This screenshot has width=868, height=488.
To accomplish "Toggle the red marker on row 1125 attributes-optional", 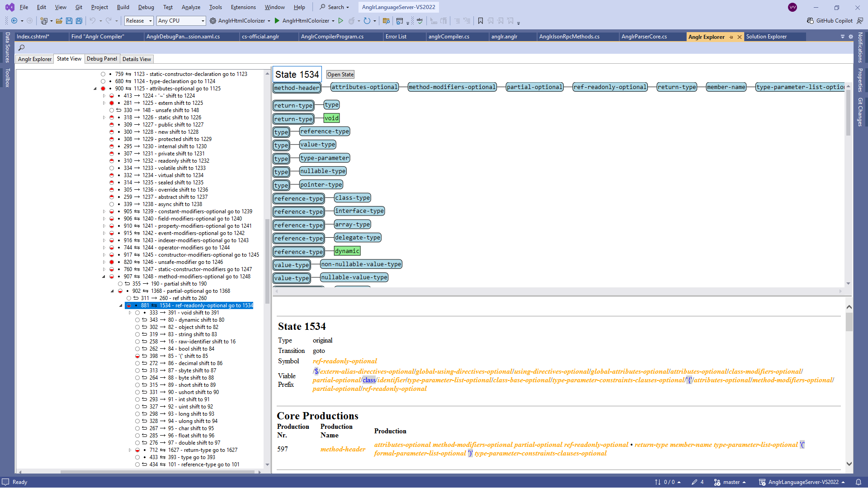I will (x=103, y=89).
